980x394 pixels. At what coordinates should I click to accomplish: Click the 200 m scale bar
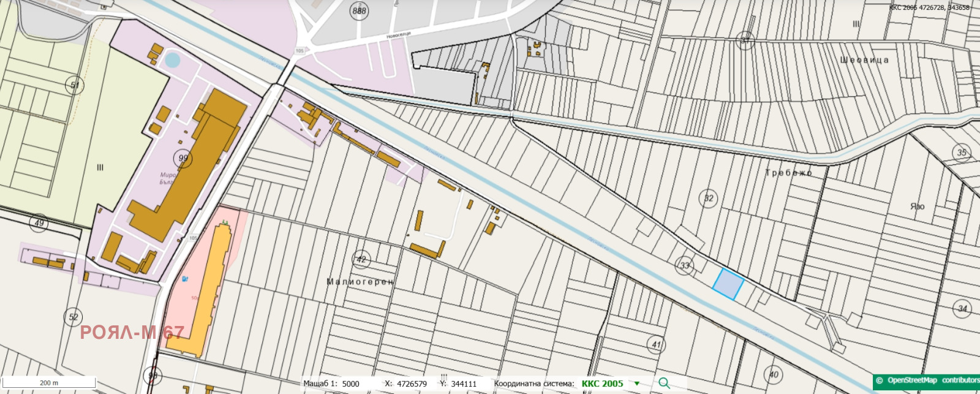coord(49,382)
